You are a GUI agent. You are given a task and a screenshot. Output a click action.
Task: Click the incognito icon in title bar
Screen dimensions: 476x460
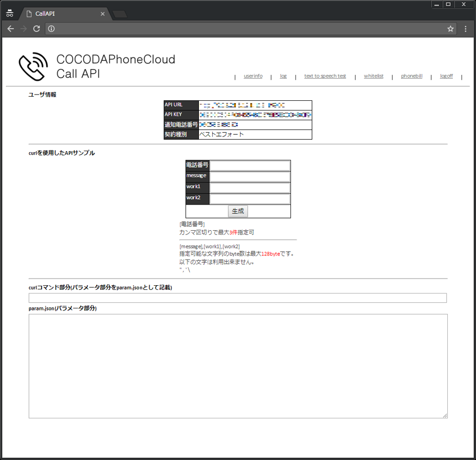point(10,13)
